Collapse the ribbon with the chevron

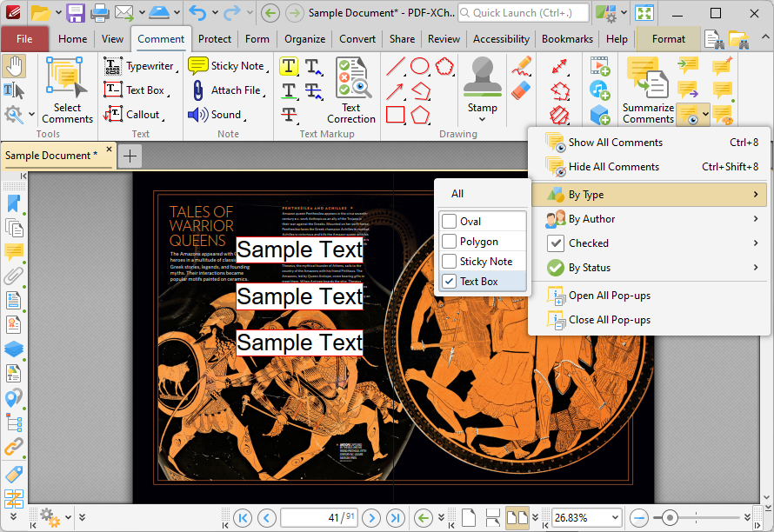click(x=764, y=37)
